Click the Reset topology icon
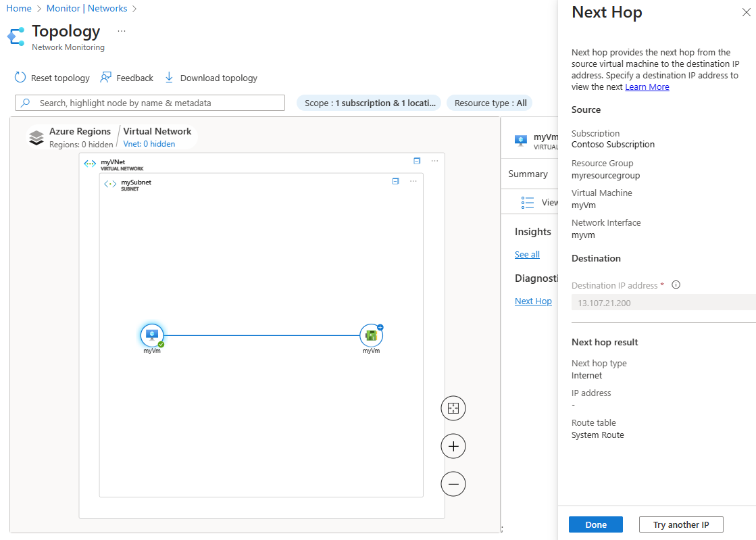Viewport: 756px width, 540px height. coord(20,78)
